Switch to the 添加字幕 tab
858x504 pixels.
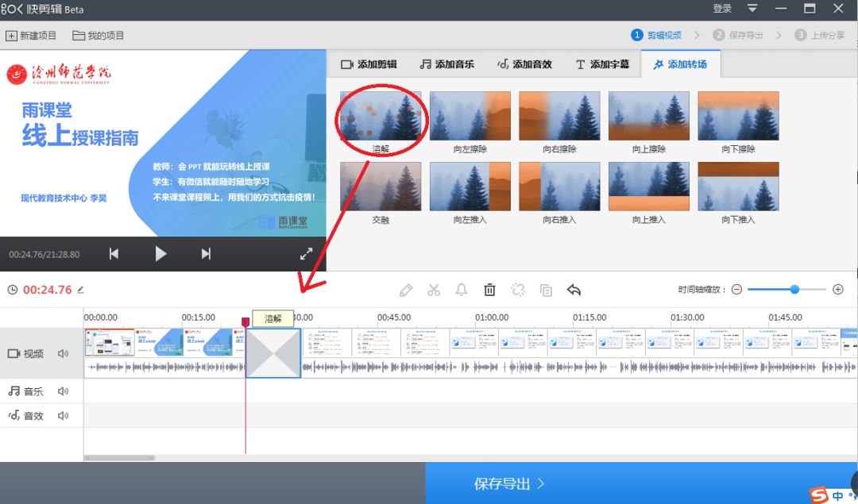(x=602, y=64)
